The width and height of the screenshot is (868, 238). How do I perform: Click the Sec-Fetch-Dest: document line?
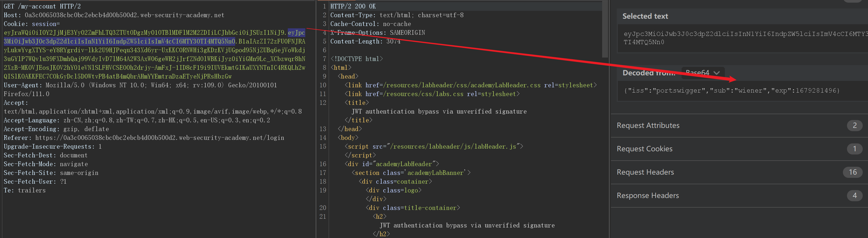click(x=46, y=155)
